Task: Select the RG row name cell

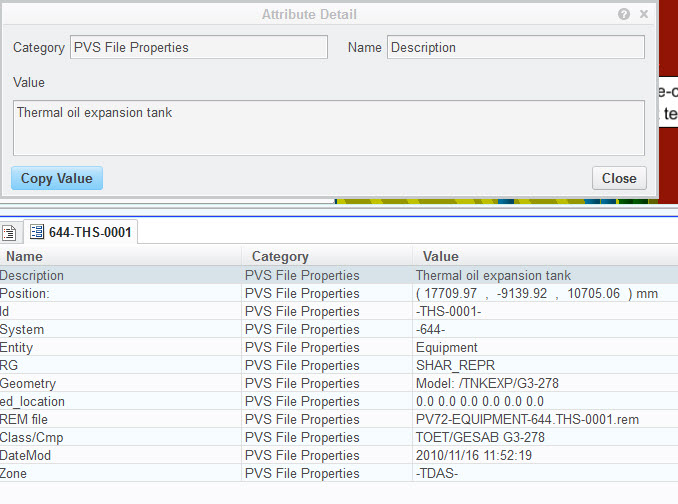Action: point(121,365)
